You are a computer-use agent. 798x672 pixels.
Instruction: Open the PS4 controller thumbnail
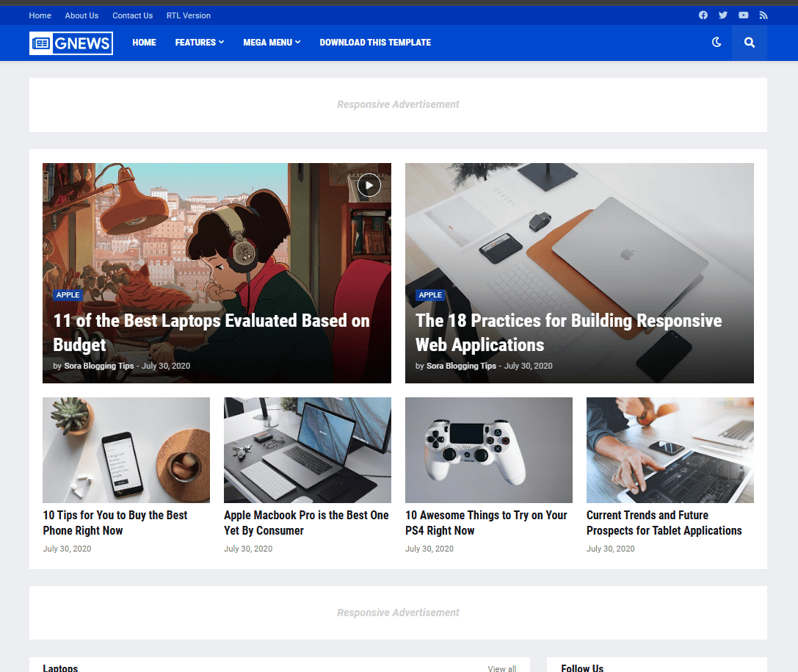(x=488, y=449)
